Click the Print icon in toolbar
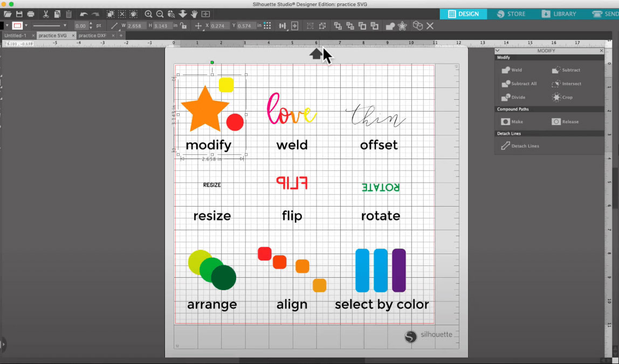This screenshot has height=364, width=619. 31,14
